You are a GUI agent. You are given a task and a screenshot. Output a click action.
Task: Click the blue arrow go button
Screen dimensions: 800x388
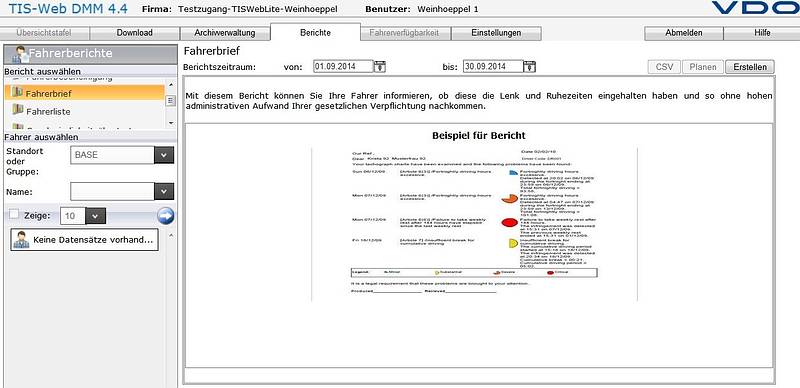(x=165, y=216)
